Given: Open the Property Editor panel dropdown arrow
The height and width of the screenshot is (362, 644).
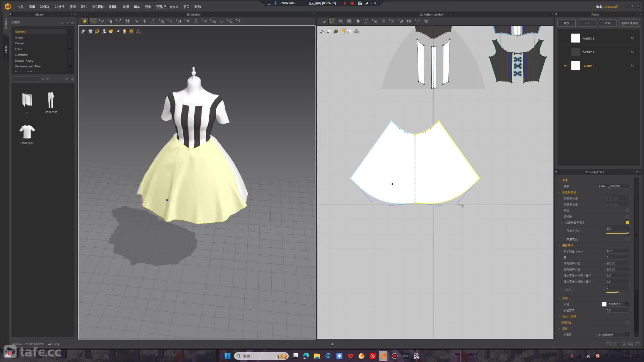Looking at the screenshot, I should click(x=614, y=172).
